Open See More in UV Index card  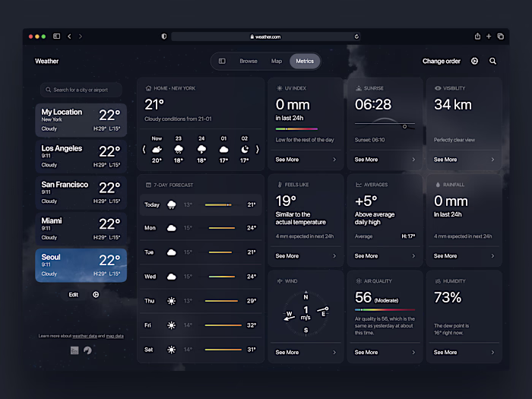306,160
